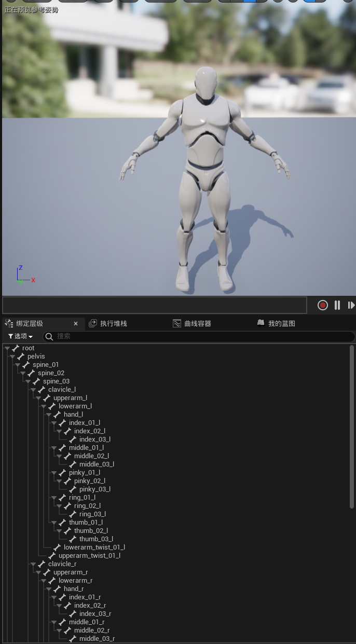Click the bone icon of pinky_03_l
This screenshot has width=356, height=644.
[x=73, y=489]
